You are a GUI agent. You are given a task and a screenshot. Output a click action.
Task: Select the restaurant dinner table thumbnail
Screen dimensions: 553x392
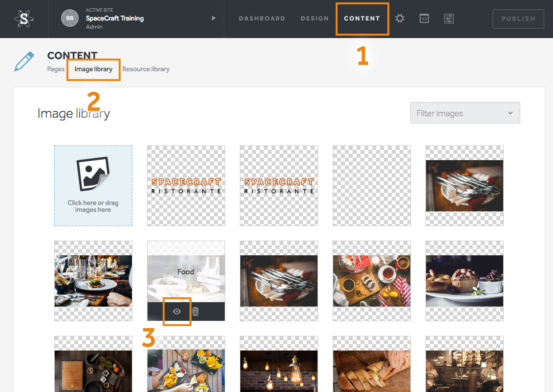pyautogui.click(x=93, y=281)
